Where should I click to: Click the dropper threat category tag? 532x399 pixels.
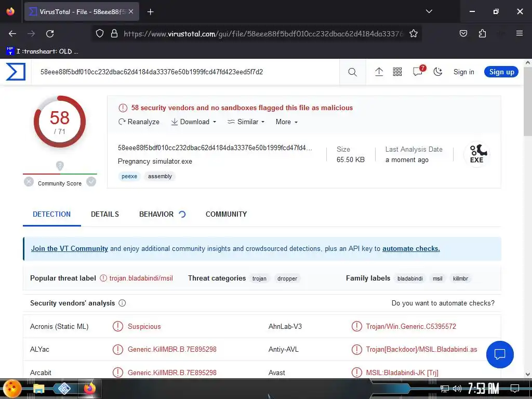[287, 278]
